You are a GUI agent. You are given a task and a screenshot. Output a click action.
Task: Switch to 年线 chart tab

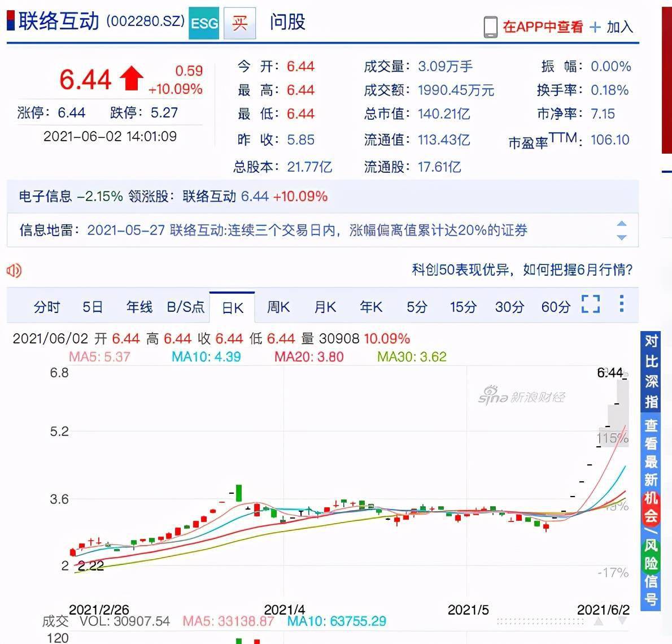(x=139, y=307)
